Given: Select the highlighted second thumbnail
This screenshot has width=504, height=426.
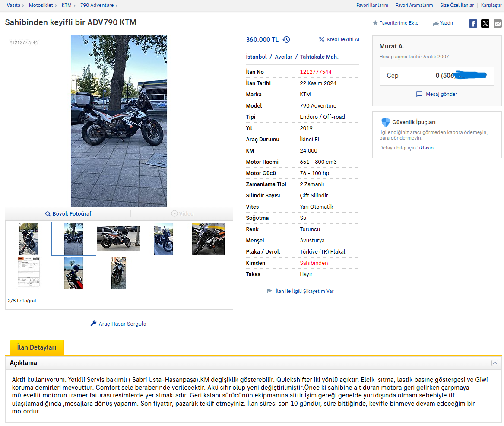Looking at the screenshot, I should (73, 238).
